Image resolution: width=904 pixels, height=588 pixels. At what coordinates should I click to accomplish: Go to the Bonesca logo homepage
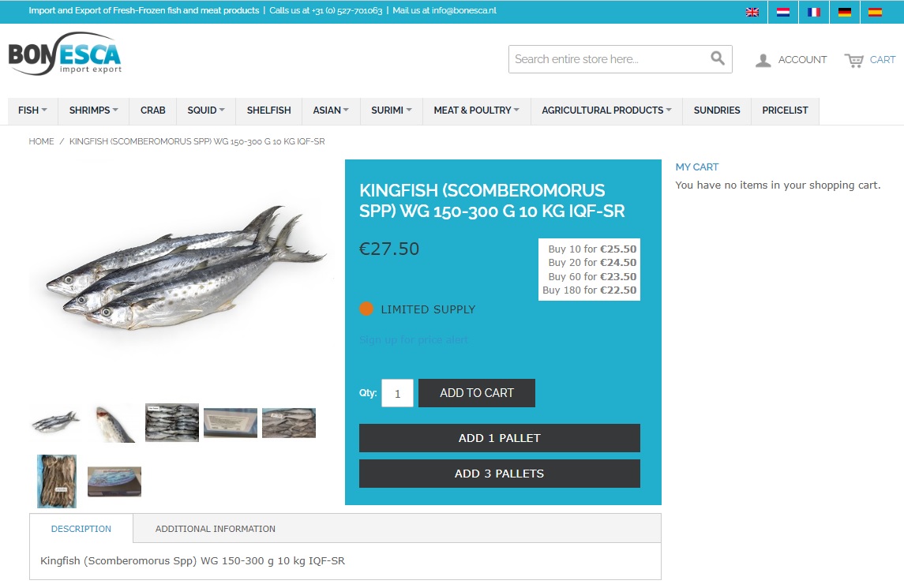[65, 54]
